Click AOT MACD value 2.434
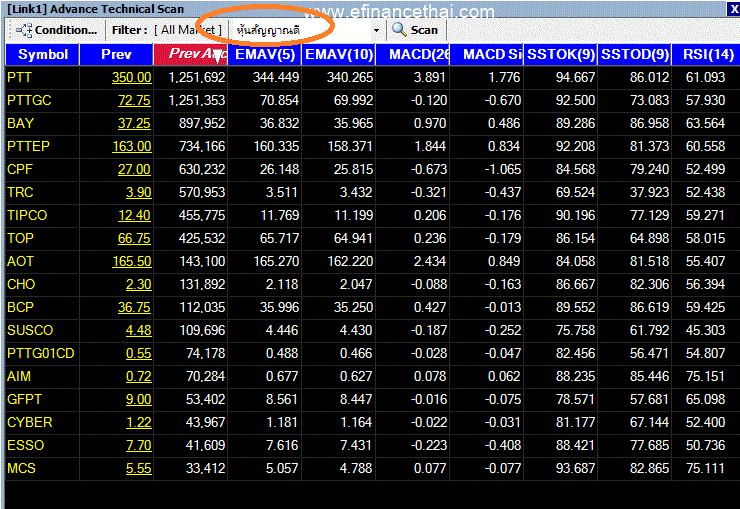740x509 pixels. (429, 261)
